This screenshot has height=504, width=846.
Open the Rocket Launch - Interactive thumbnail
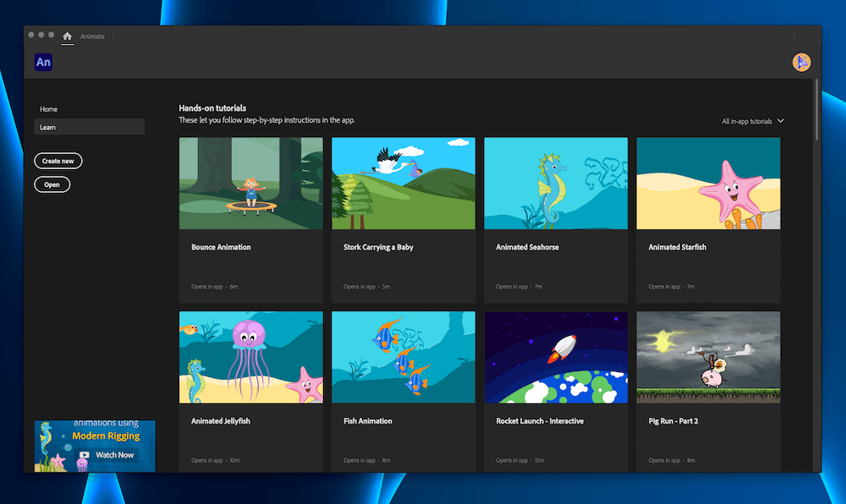coord(556,358)
